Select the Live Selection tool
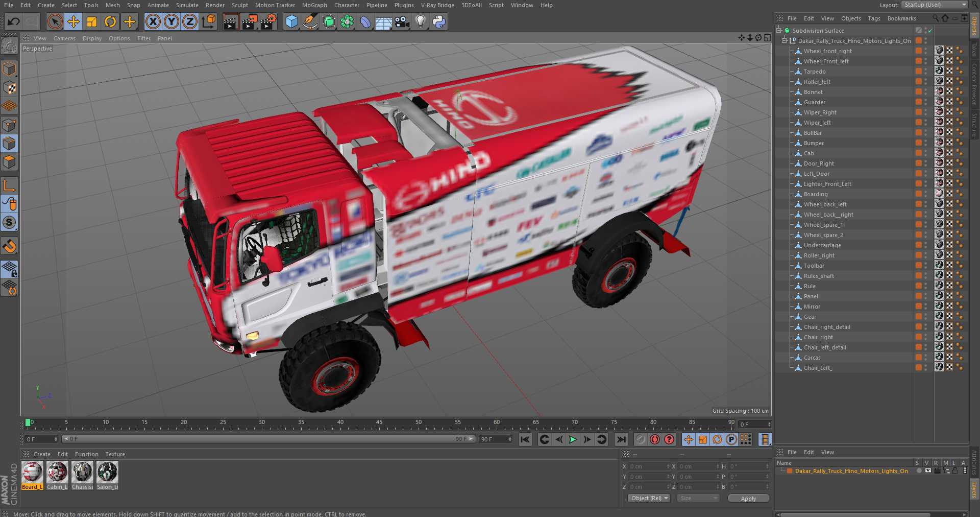This screenshot has width=980, height=517. click(55, 21)
